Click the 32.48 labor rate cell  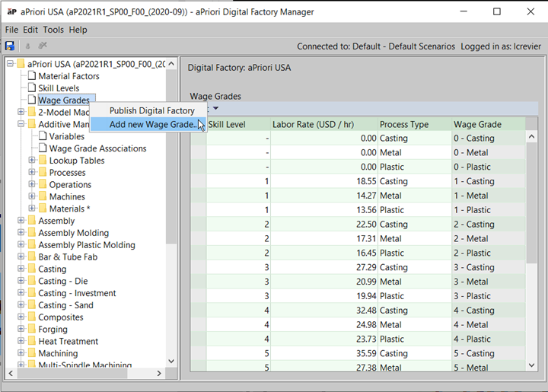[324, 310]
